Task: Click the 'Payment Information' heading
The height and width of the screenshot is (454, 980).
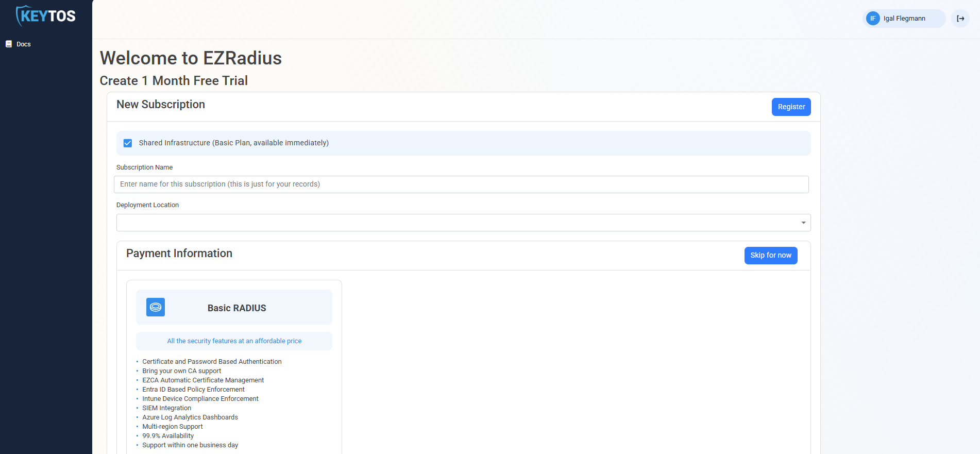Action: point(179,254)
